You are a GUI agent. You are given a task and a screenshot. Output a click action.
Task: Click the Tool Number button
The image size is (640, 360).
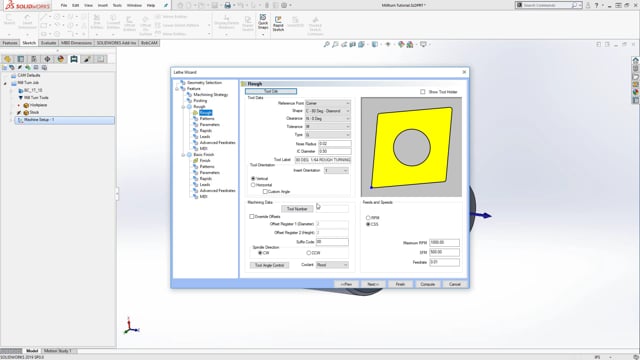pyautogui.click(x=297, y=209)
